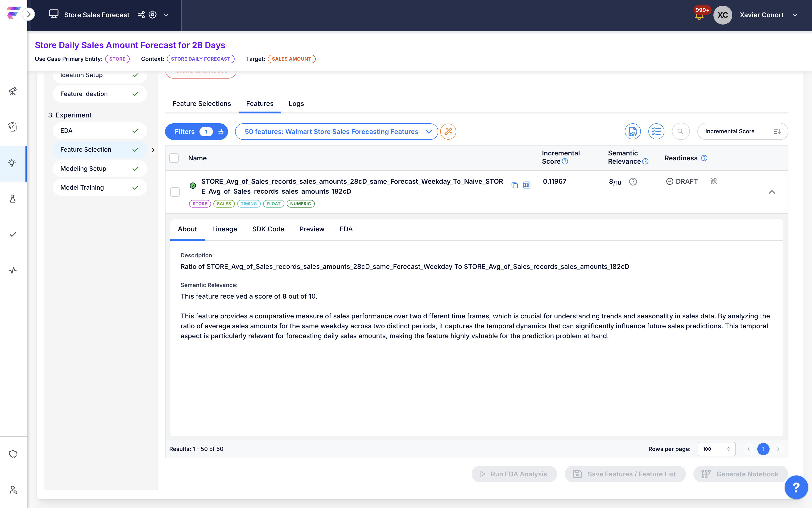Viewport: 812px width, 508px height.
Task: Open the feature search magnifier icon
Action: pos(680,131)
